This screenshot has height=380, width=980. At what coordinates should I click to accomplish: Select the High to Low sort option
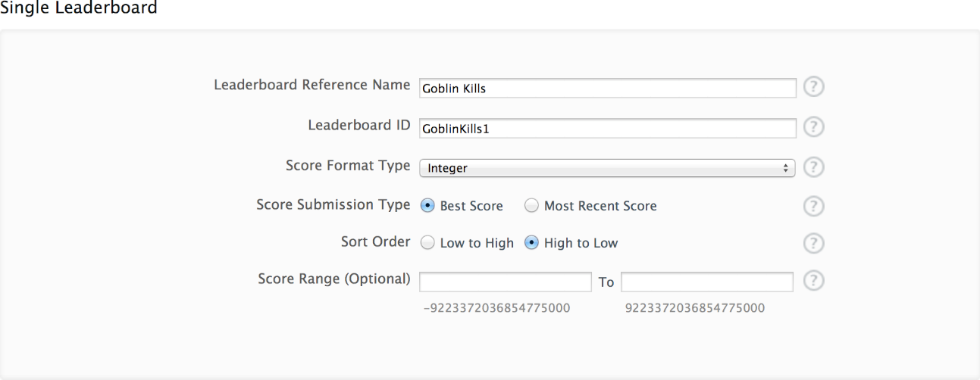[x=532, y=243]
